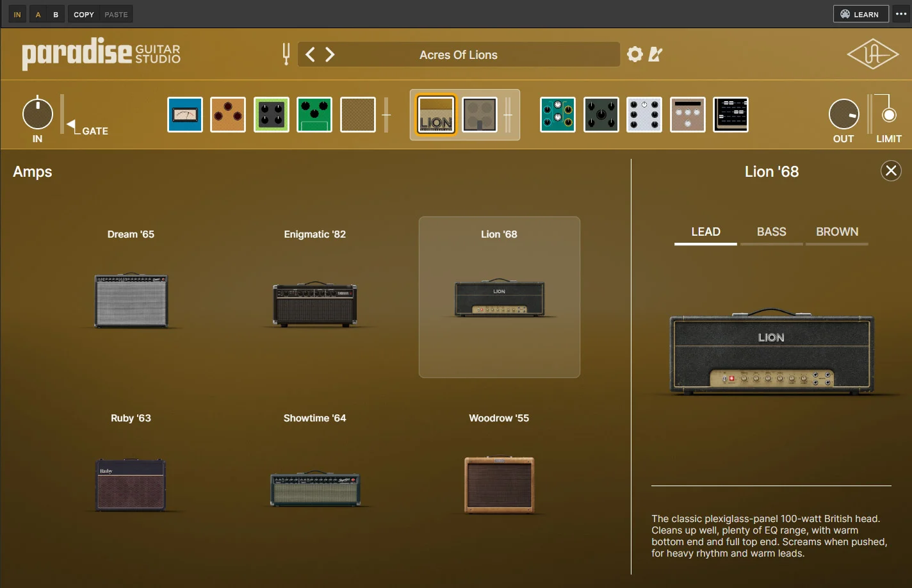Open the three-dot more options menu

pos(901,14)
